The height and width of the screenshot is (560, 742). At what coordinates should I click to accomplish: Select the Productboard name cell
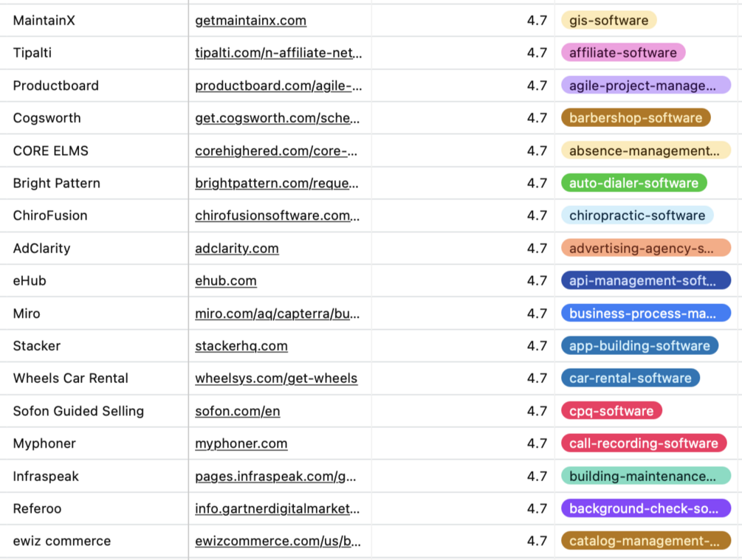click(94, 86)
